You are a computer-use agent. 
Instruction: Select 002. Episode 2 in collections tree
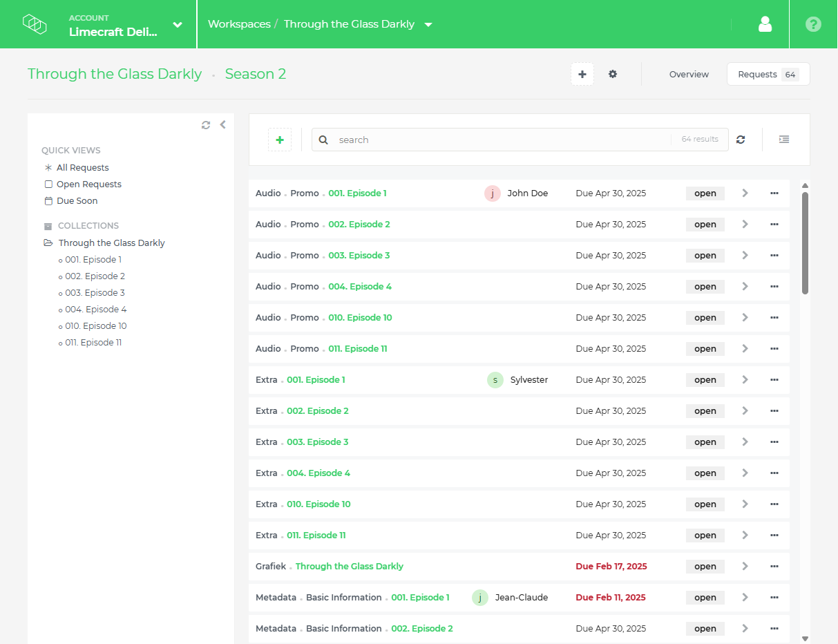(95, 276)
